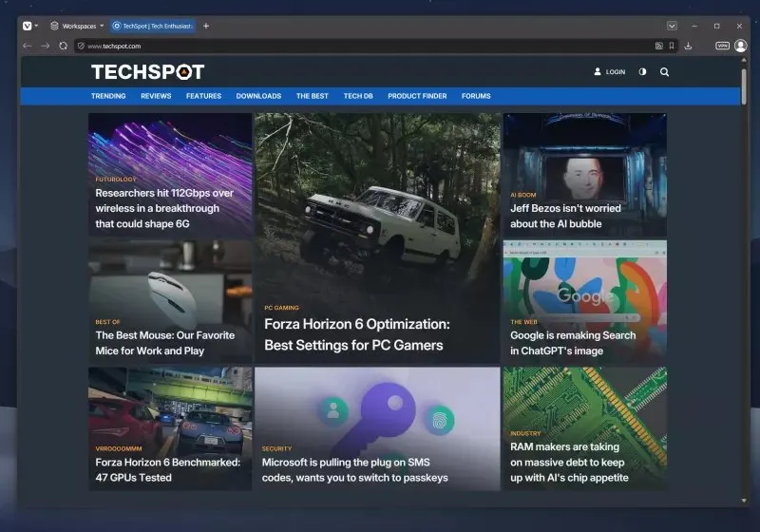Expand the Workspaces dropdown

pos(78,27)
